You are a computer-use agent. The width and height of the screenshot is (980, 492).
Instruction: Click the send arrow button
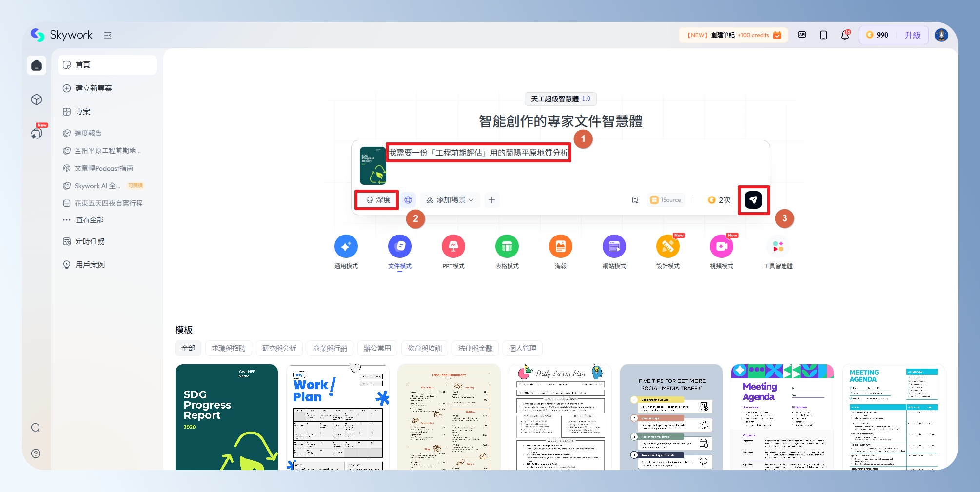coord(753,200)
